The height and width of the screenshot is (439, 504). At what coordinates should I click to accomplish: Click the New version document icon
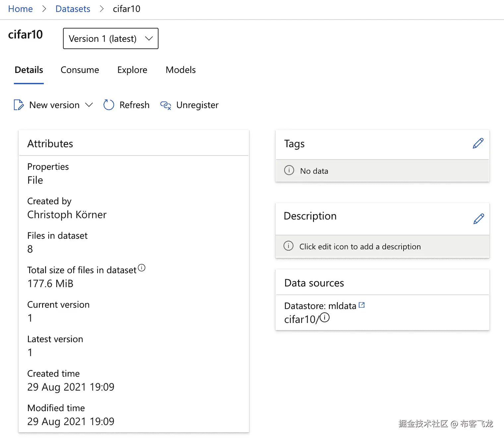click(x=19, y=105)
